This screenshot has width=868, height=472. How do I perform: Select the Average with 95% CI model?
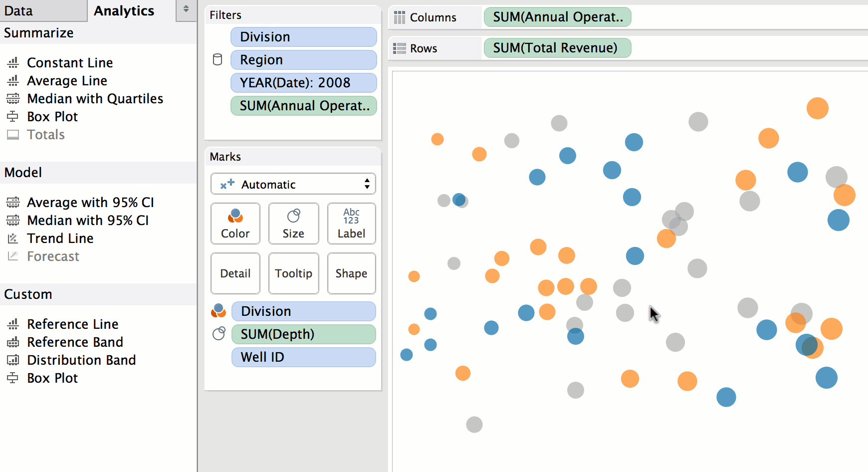click(x=90, y=203)
